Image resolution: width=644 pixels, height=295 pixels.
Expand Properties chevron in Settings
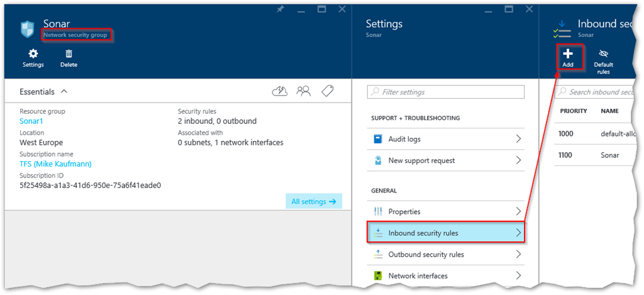(x=518, y=212)
